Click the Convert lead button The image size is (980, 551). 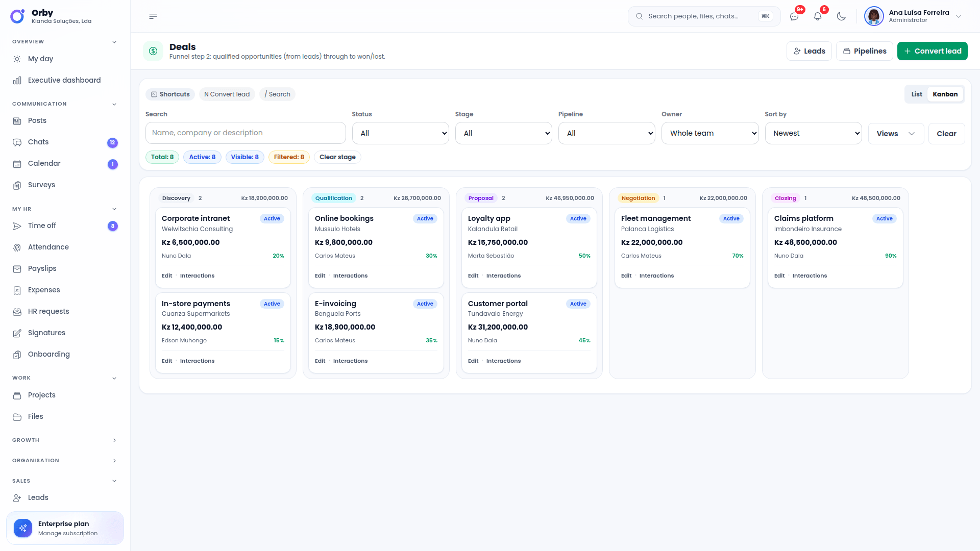tap(932, 51)
